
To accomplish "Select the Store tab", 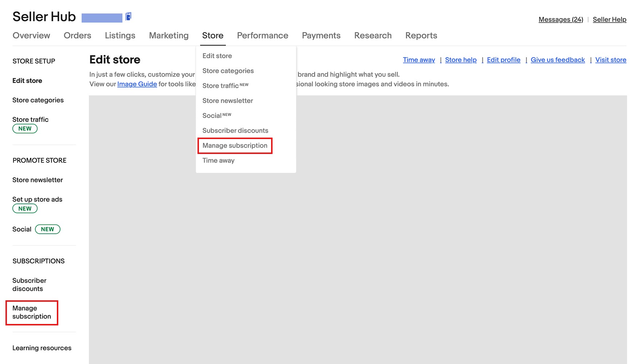I will tap(213, 35).
